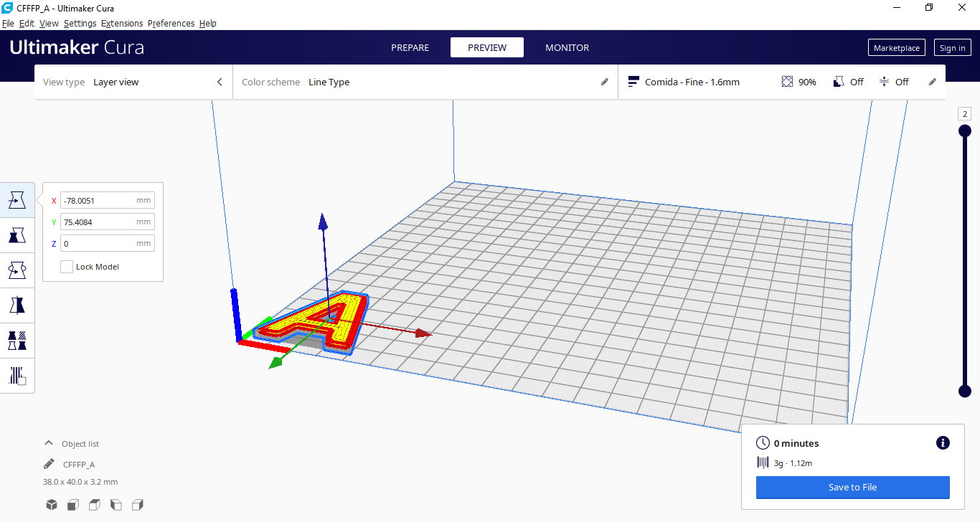Image resolution: width=980 pixels, height=522 pixels.
Task: Switch to the PREPARE stage
Action: [x=410, y=47]
